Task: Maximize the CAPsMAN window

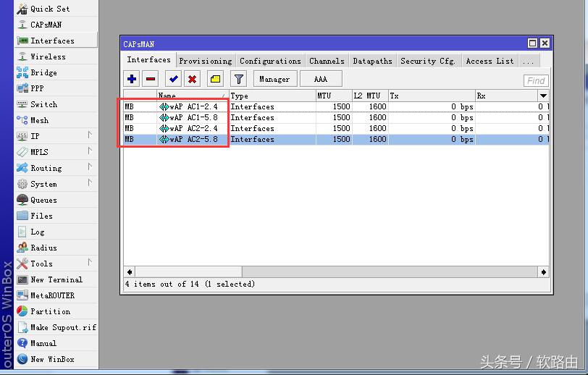Action: tap(532, 43)
